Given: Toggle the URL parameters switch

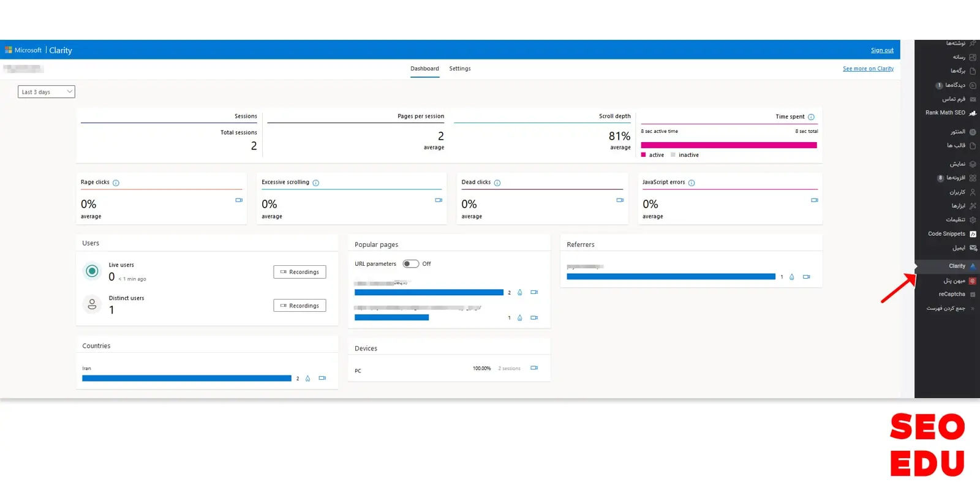Looking at the screenshot, I should (410, 264).
